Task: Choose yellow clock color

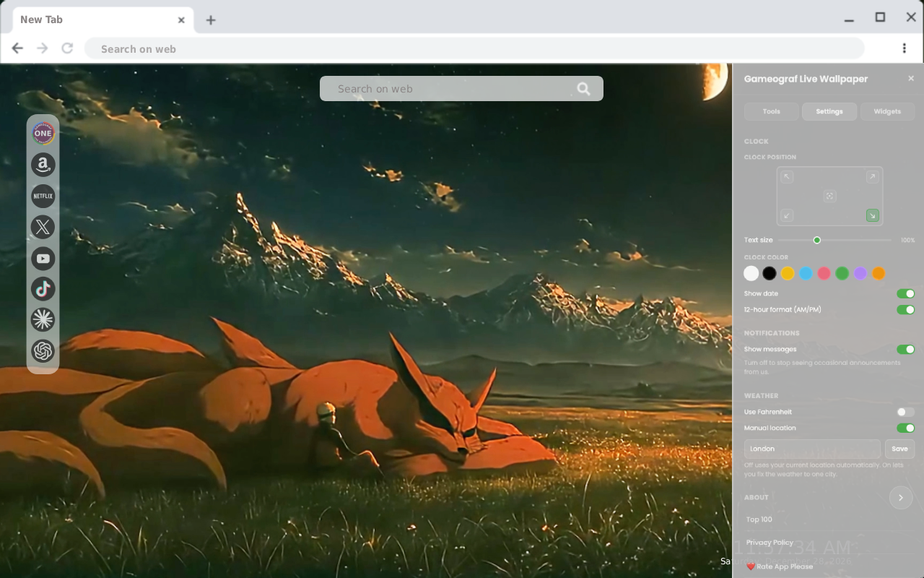Action: 788,273
